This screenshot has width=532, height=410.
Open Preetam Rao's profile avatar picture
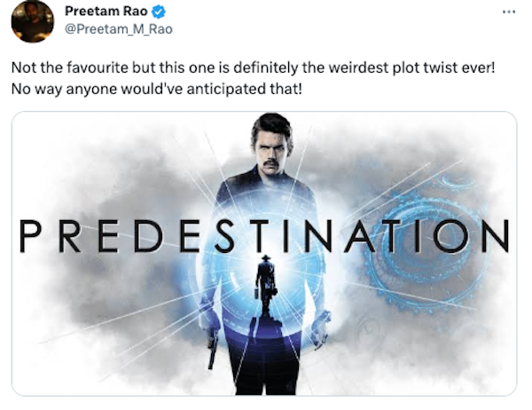(32, 21)
